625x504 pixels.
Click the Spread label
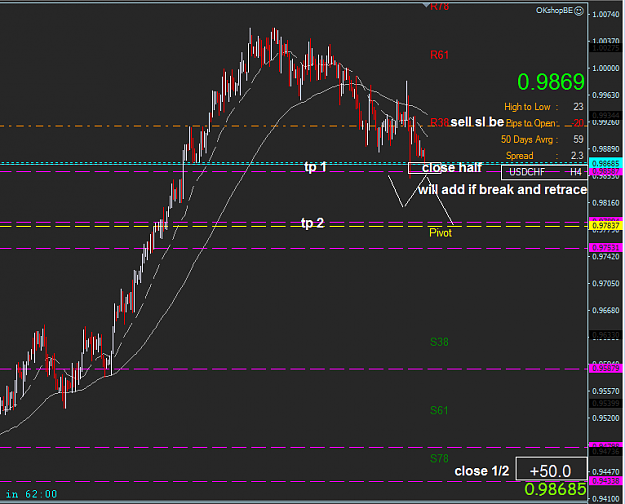[x=519, y=156]
